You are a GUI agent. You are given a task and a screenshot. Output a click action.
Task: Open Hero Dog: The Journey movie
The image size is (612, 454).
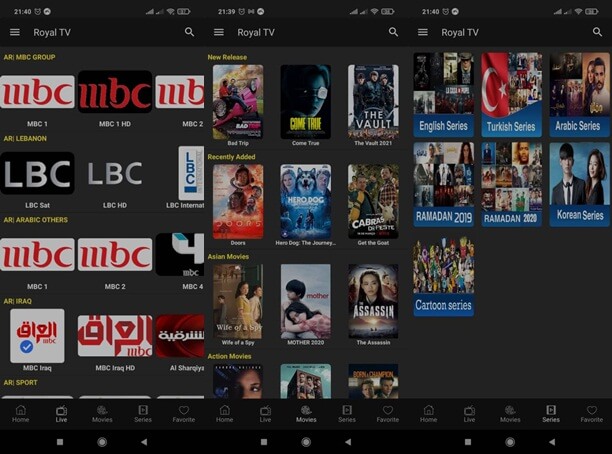306,201
